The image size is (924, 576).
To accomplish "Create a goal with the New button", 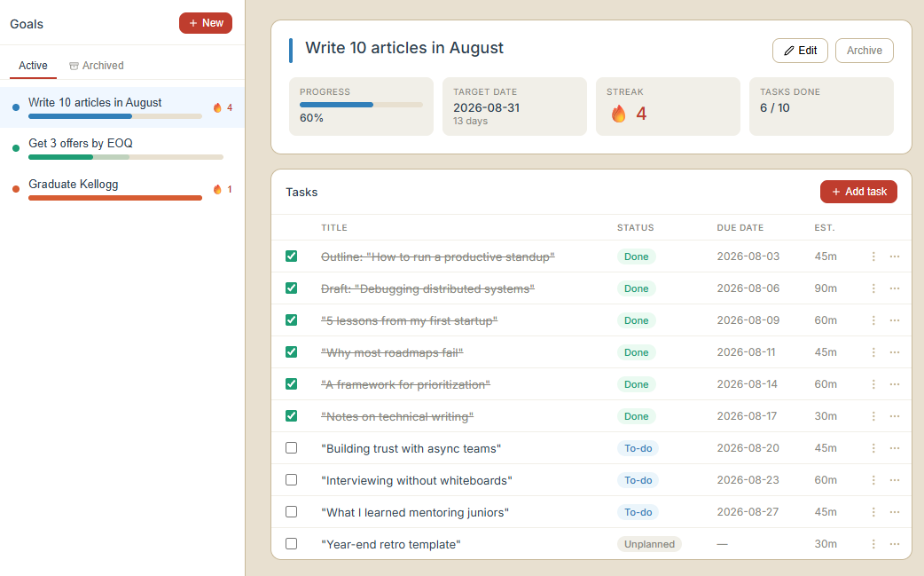I will pyautogui.click(x=206, y=23).
